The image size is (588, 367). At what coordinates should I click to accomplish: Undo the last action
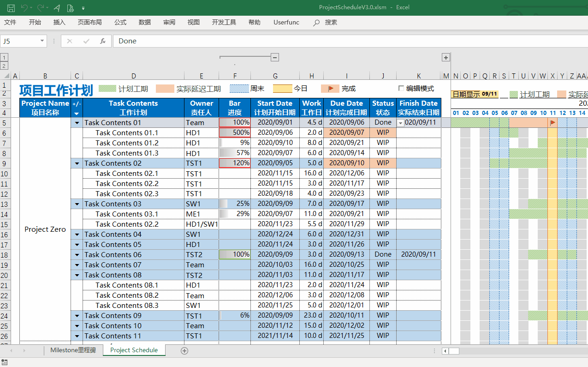pyautogui.click(x=24, y=7)
